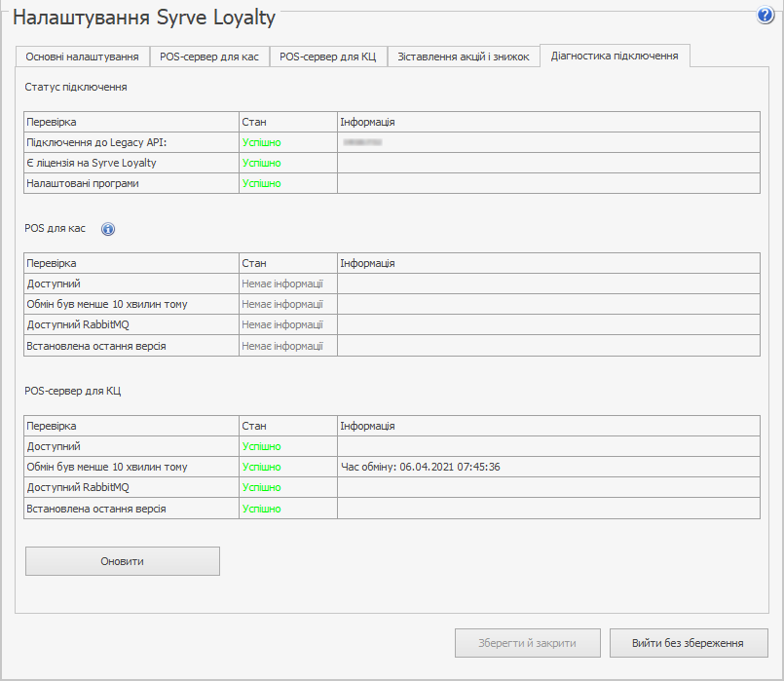The width and height of the screenshot is (784, 681).
Task: Click Успішно for Доступний in КЦ table
Action: point(262,446)
